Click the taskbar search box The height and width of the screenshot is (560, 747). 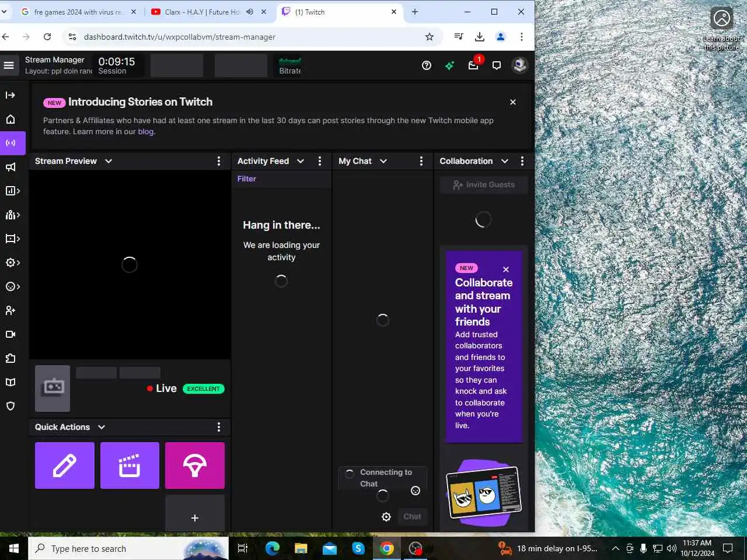point(128,548)
